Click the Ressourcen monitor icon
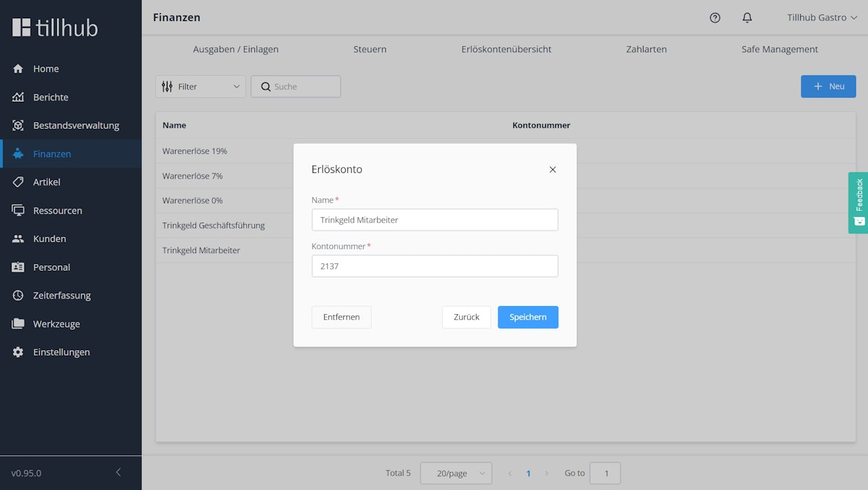The height and width of the screenshot is (490, 868). [x=18, y=210]
